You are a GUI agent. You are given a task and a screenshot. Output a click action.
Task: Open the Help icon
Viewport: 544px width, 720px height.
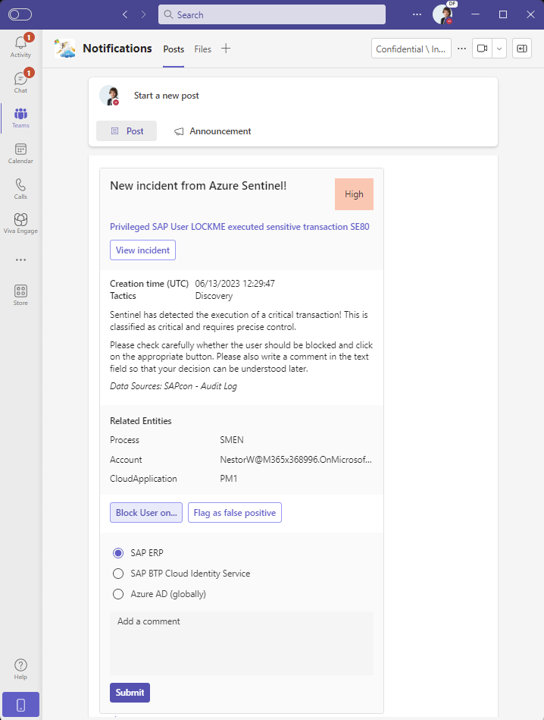point(21,669)
